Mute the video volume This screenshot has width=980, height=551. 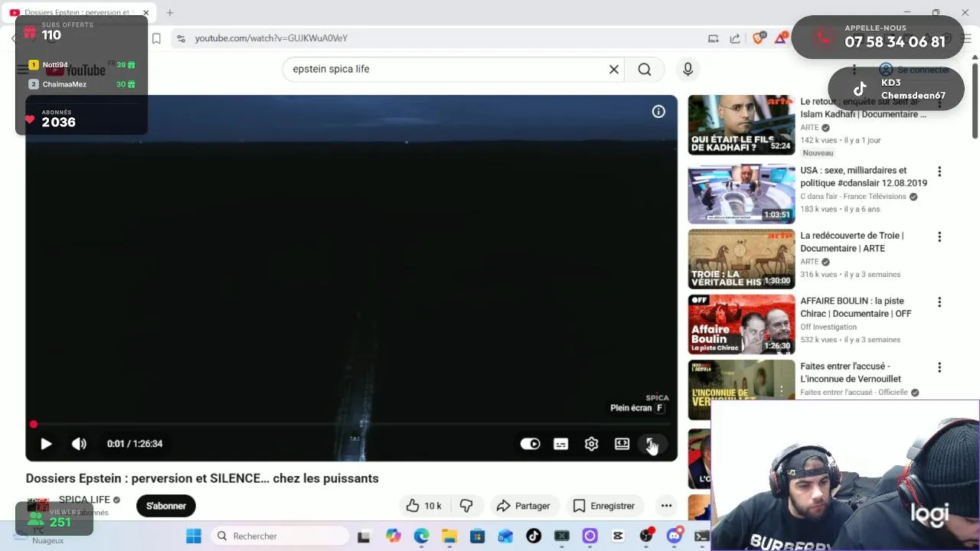coord(79,444)
